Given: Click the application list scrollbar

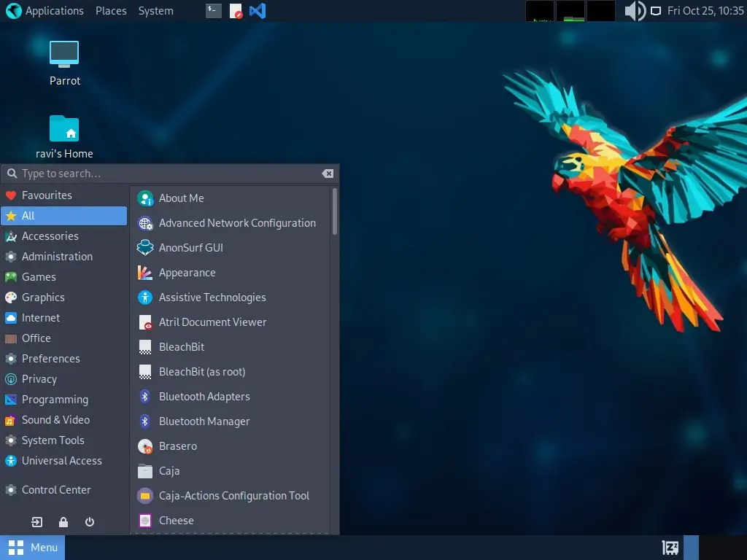Looking at the screenshot, I should [335, 211].
